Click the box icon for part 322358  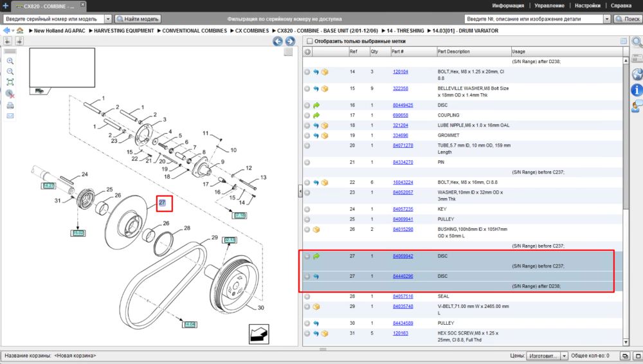(x=325, y=89)
